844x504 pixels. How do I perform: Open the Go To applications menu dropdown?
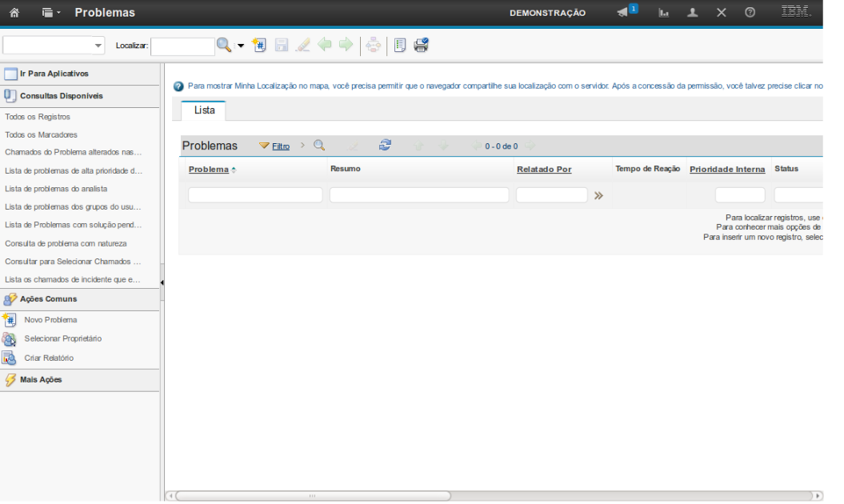51,13
